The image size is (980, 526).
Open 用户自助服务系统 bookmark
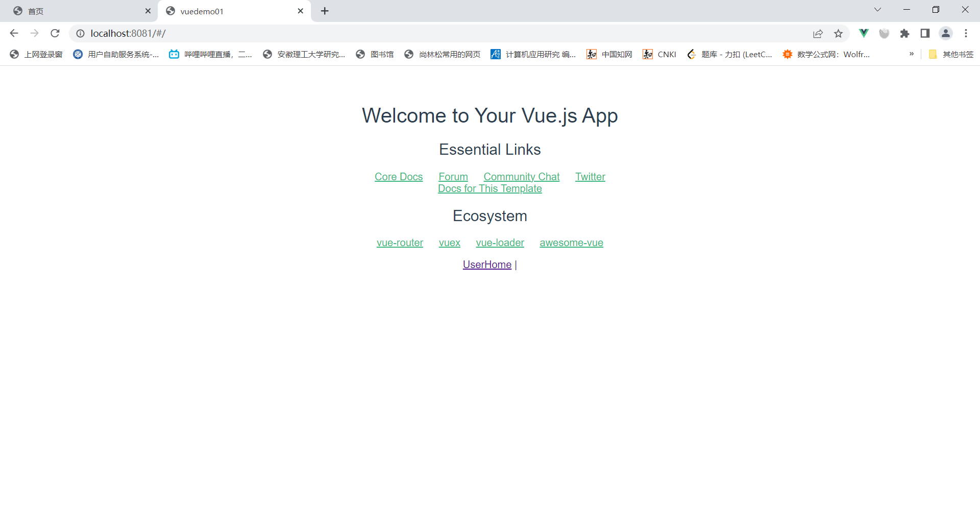pyautogui.click(x=116, y=54)
